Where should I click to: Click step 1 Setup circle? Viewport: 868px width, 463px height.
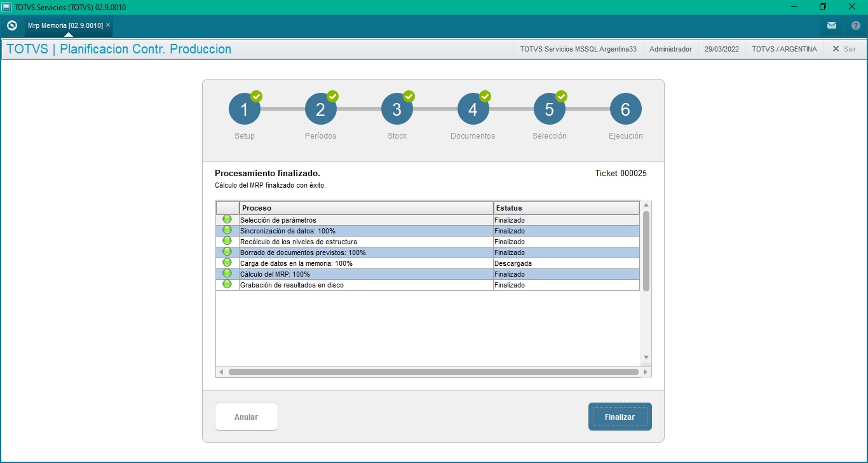pos(245,109)
